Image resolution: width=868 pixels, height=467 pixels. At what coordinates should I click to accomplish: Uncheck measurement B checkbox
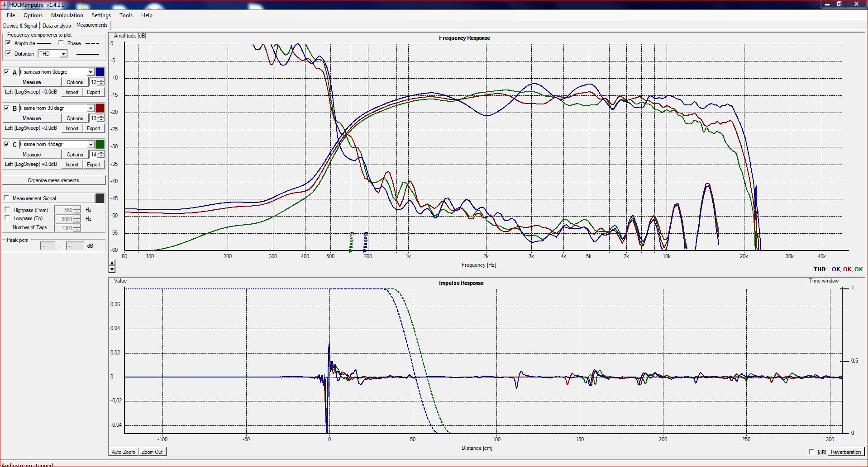pos(6,108)
